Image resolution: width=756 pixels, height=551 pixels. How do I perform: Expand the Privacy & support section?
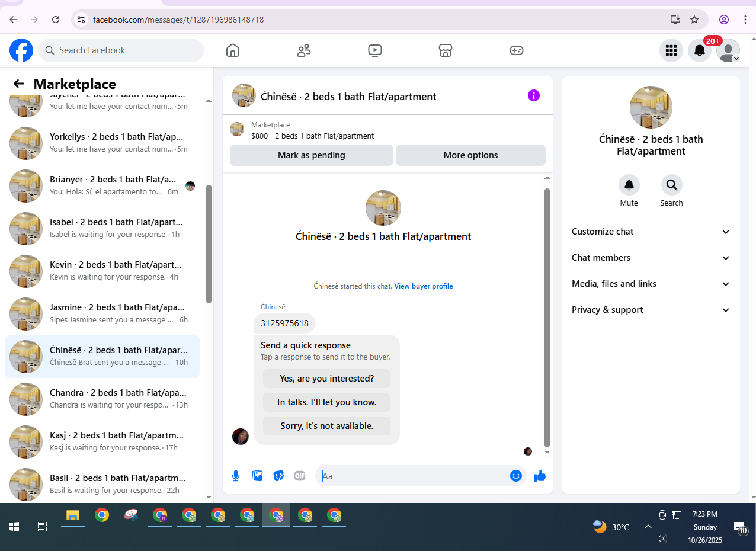pyautogui.click(x=651, y=310)
